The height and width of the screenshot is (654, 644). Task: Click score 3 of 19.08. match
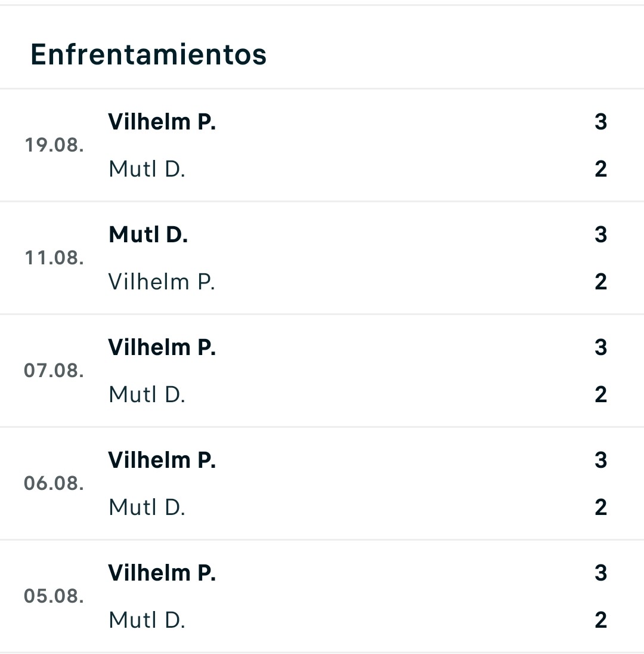(x=600, y=122)
